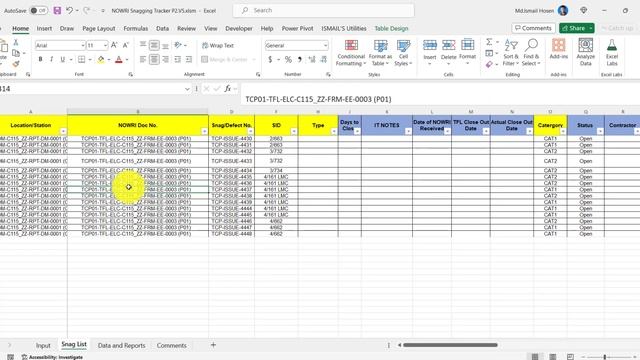640x360 pixels.
Task: Apply Percent Style
Action: 288,60
